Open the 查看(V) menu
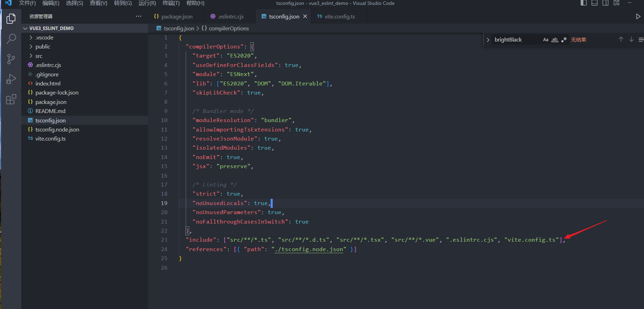The height and width of the screenshot is (309, 644). 99,3
